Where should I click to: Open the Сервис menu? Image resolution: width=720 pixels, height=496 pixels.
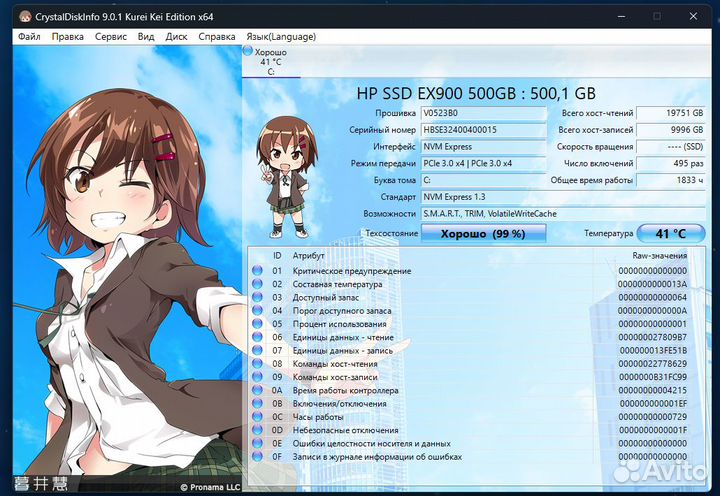111,37
